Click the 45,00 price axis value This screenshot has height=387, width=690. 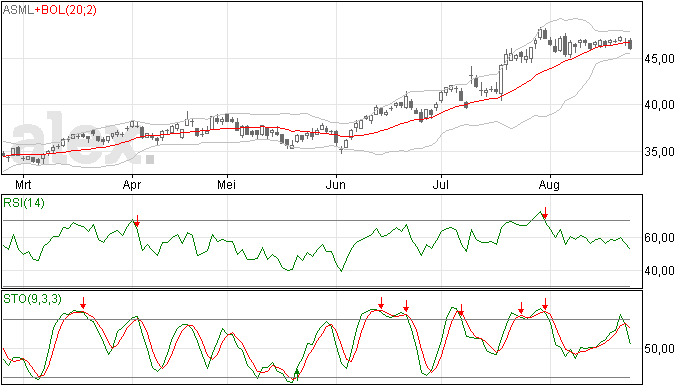coord(659,59)
